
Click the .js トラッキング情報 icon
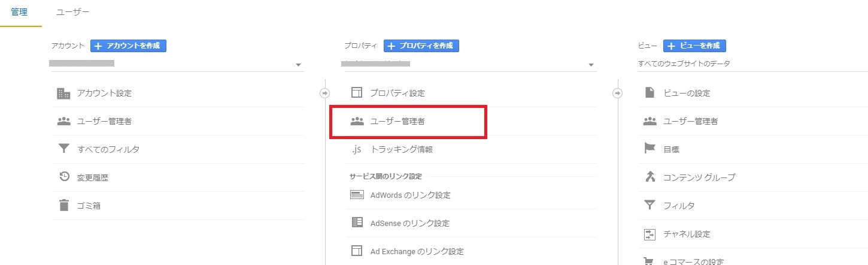click(357, 149)
